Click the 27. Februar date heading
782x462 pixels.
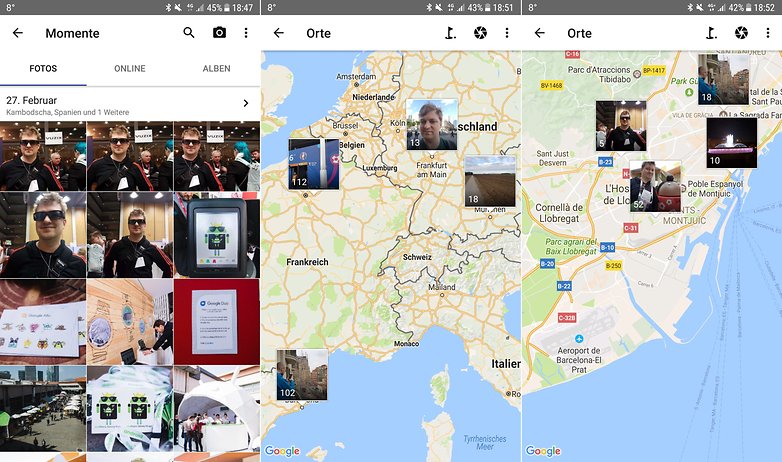31,100
